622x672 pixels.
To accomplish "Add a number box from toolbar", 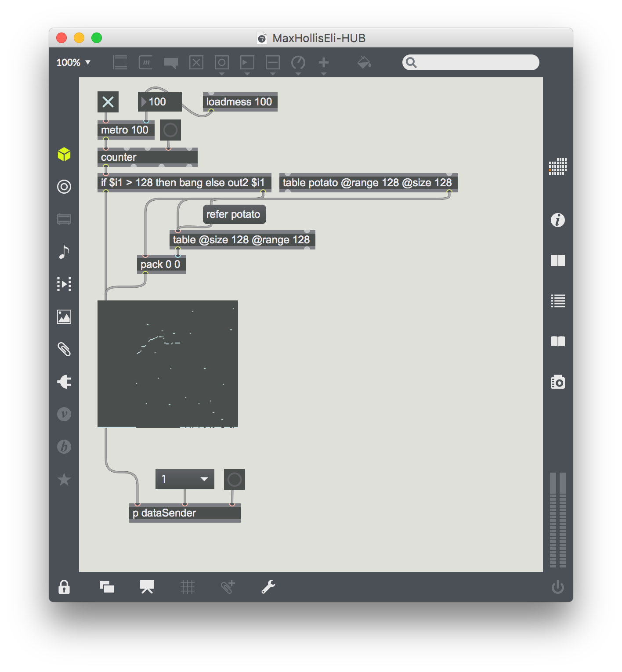I will (247, 62).
